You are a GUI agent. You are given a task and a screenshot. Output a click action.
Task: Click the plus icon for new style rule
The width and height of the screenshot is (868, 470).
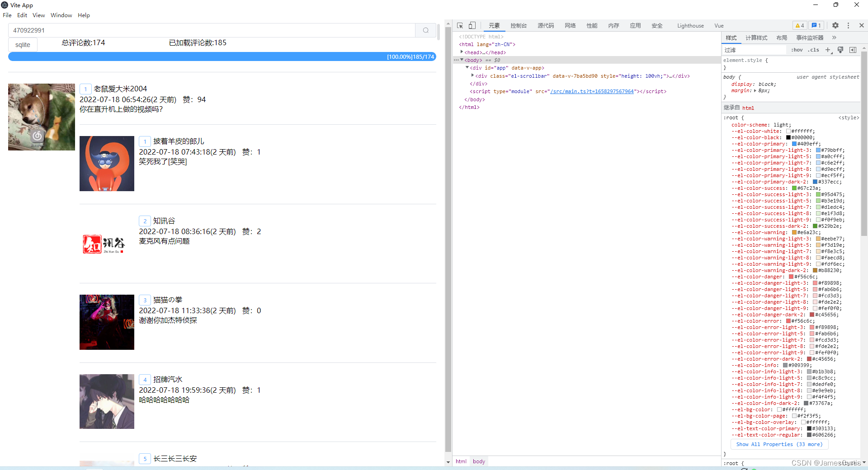click(828, 50)
